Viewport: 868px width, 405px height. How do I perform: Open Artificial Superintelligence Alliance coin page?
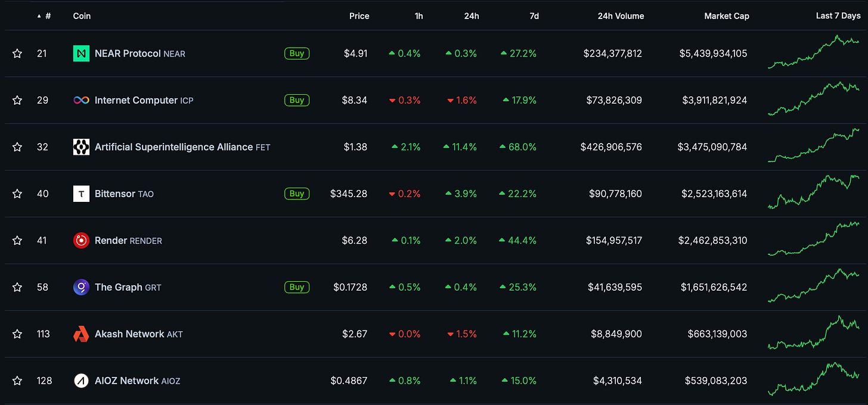182,147
